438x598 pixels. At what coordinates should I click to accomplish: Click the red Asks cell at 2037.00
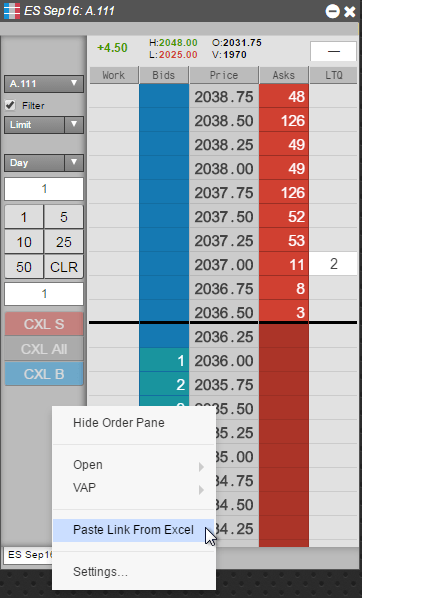[284, 264]
